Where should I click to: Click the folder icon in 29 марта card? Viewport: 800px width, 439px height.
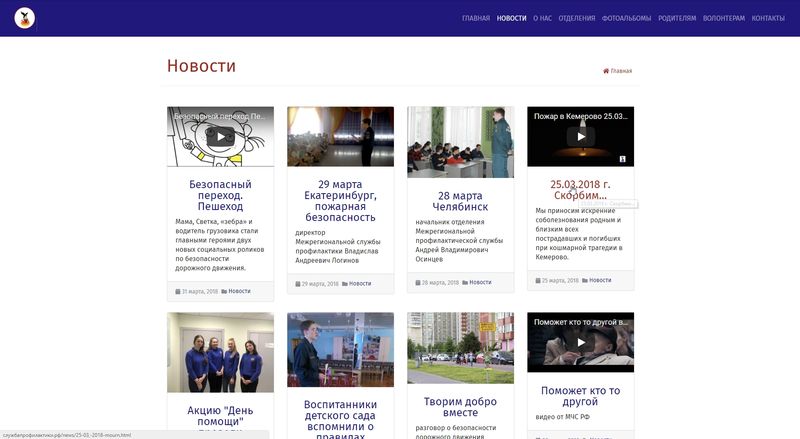coord(344,284)
